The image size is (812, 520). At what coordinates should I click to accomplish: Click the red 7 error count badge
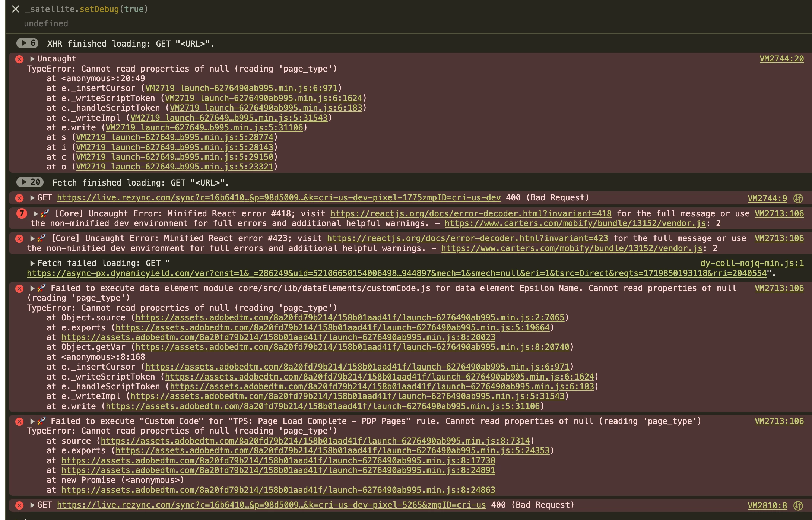click(x=22, y=213)
